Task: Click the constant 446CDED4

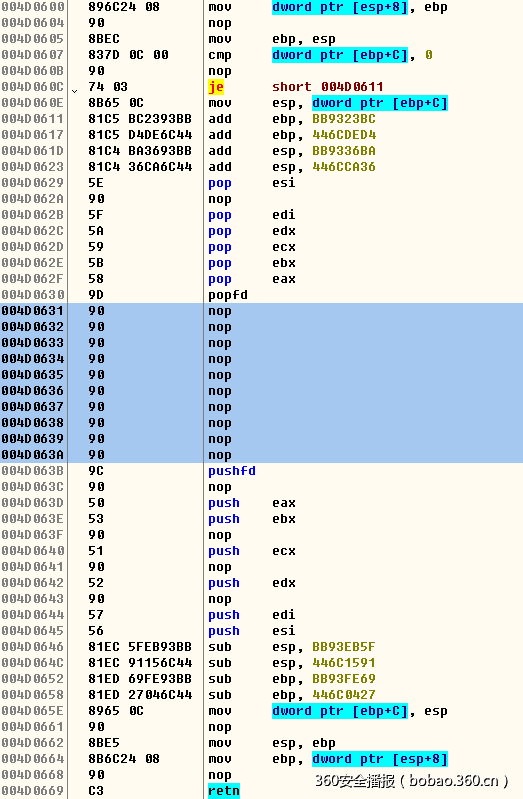Action: [344, 135]
